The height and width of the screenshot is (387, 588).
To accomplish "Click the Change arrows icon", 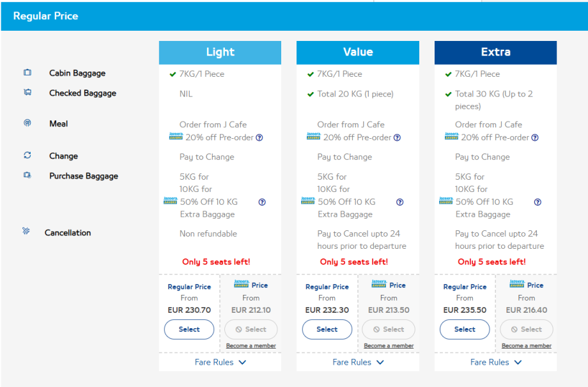I will click(x=27, y=155).
